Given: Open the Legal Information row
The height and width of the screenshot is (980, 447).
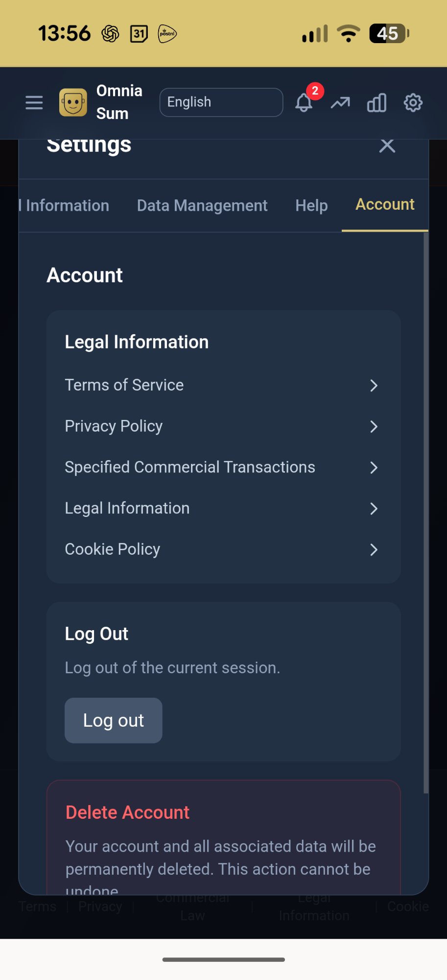Looking at the screenshot, I should pyautogui.click(x=127, y=509).
